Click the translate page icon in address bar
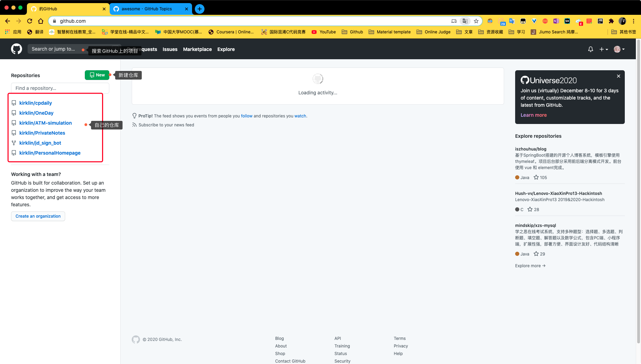The width and height of the screenshot is (641, 364). 465,21
